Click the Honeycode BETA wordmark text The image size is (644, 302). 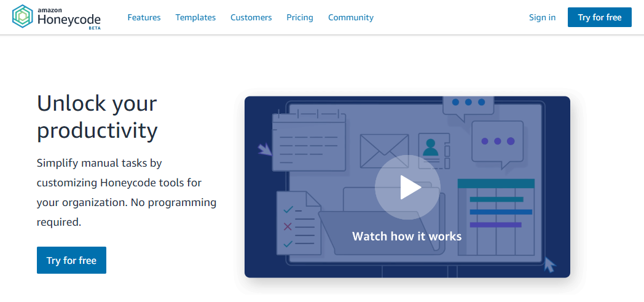(69, 18)
